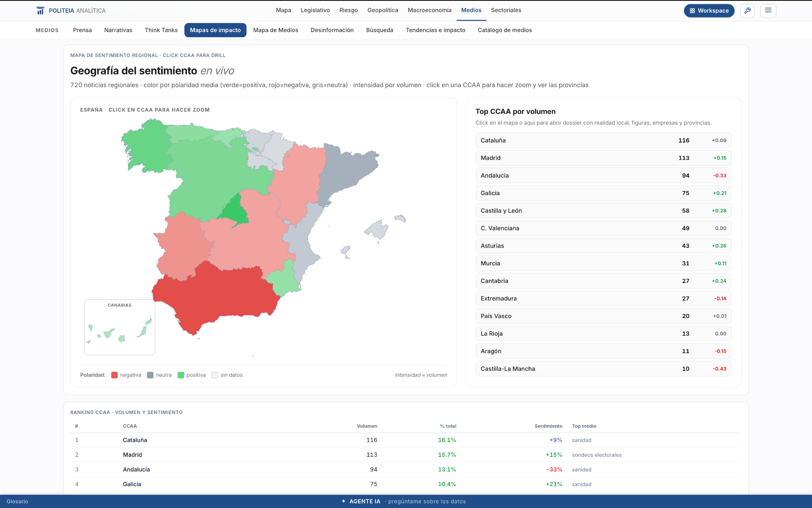Viewport: 812px width, 508px height.
Task: Click 'sondeos electorales' in Madrid ranking row
Action: tap(597, 455)
